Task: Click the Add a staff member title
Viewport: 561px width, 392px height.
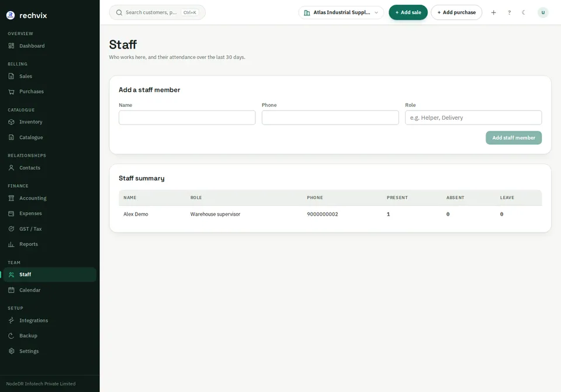Action: point(149,90)
